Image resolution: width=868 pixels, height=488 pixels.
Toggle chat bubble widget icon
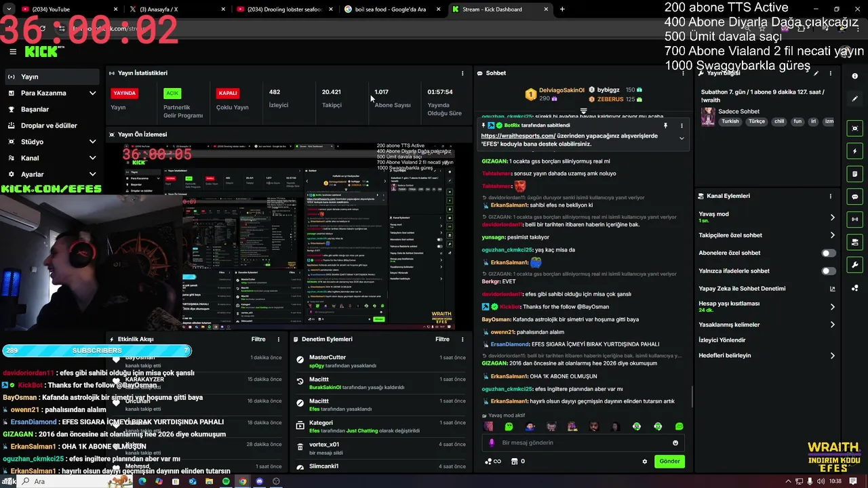tap(854, 197)
